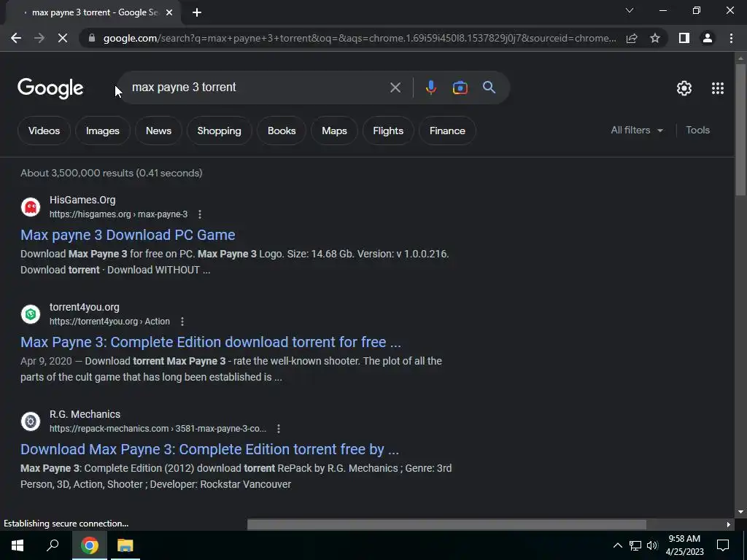Open Download Max Payne 3 R.G. Mechanics link
The width and height of the screenshot is (747, 560).
(x=209, y=449)
